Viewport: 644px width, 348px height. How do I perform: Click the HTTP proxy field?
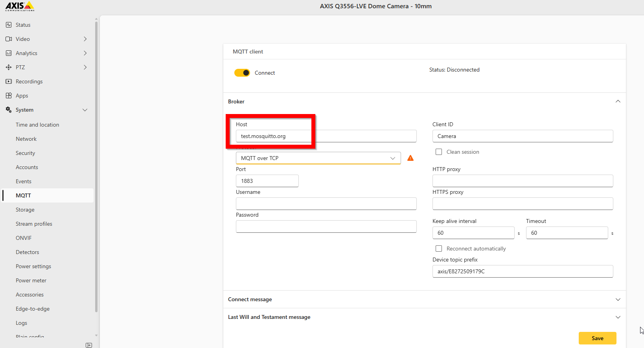[523, 181]
